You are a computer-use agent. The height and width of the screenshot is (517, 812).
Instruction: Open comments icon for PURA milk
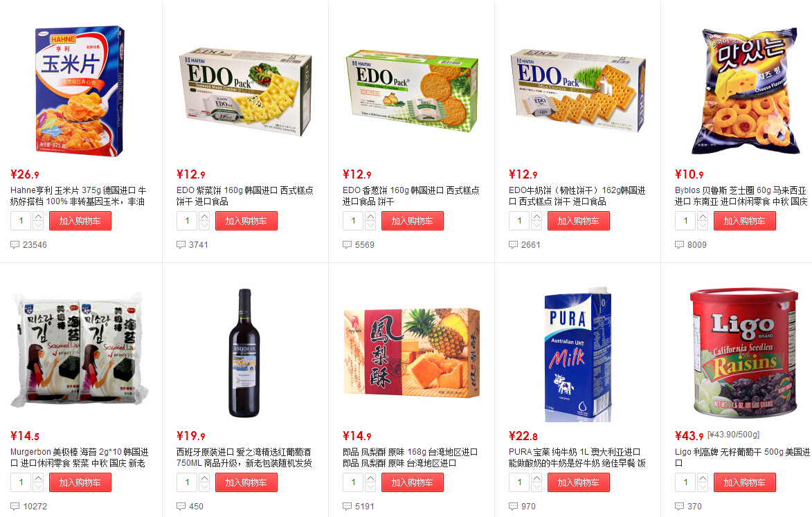513,506
